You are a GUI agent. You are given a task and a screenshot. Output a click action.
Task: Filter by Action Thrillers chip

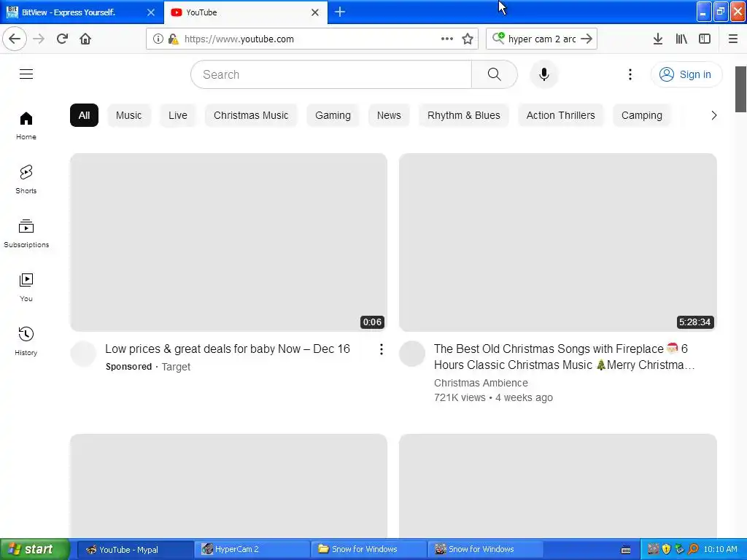coord(560,115)
